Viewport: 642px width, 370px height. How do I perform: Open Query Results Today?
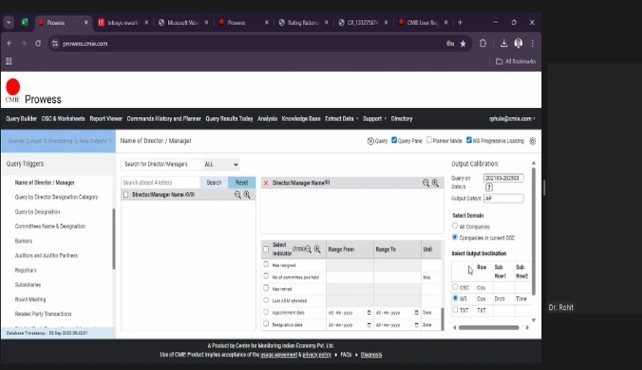[229, 119]
